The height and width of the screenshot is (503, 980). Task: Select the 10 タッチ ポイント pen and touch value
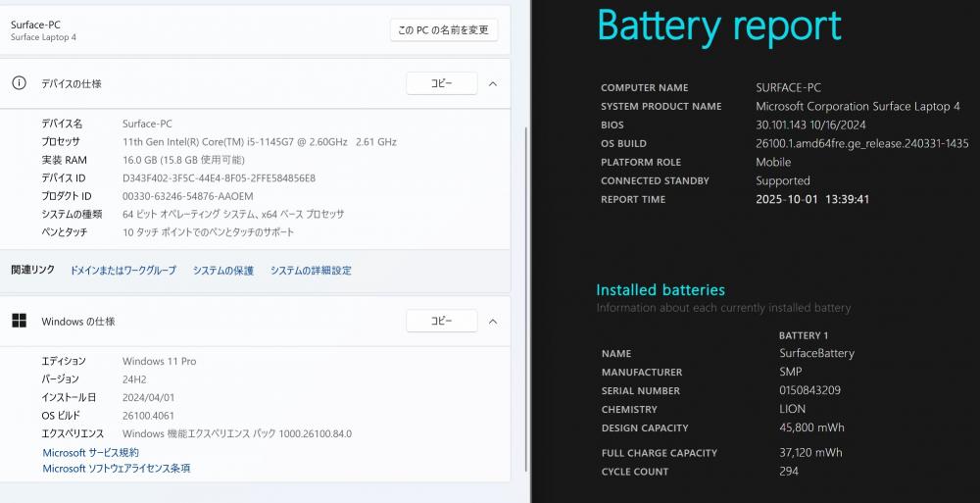tap(208, 232)
